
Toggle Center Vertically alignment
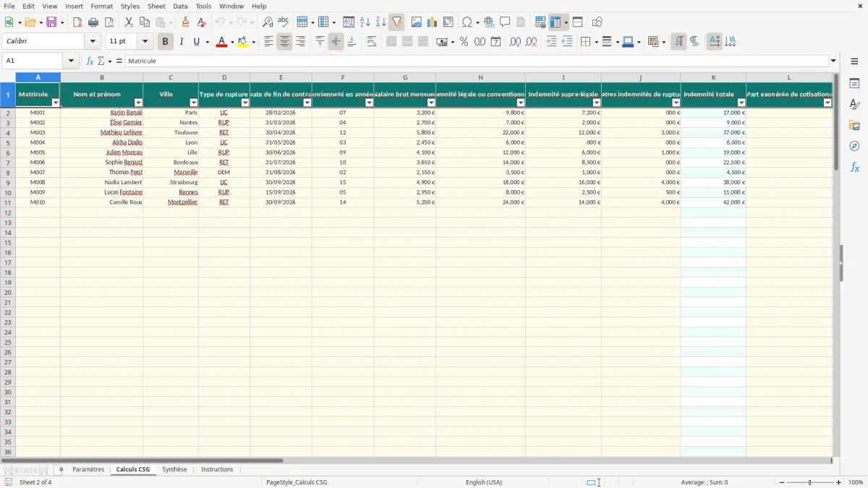(x=336, y=42)
